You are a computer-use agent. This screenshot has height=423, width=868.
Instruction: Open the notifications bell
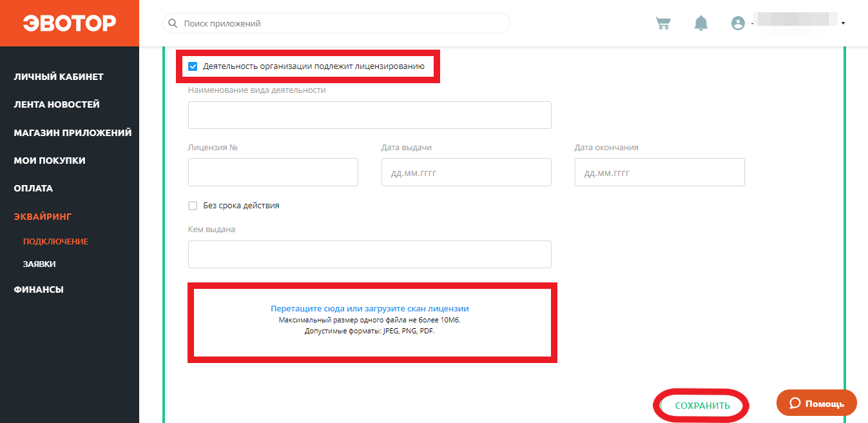point(700,23)
